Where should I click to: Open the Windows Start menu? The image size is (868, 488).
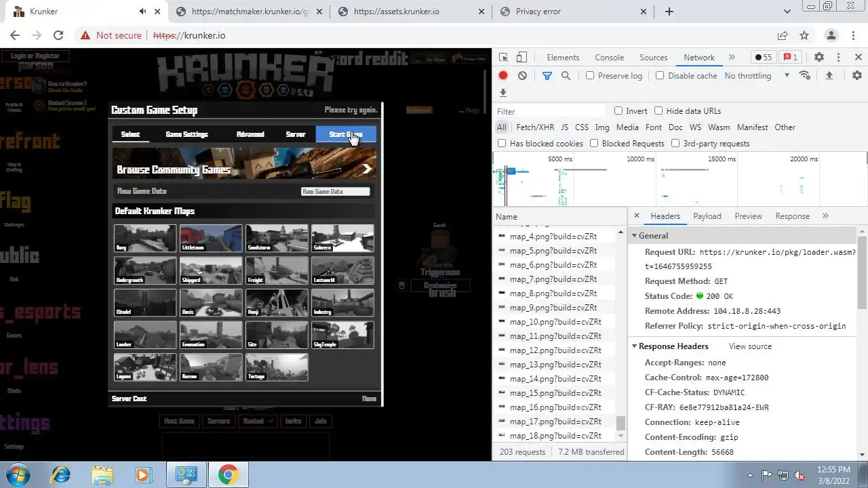(17, 474)
